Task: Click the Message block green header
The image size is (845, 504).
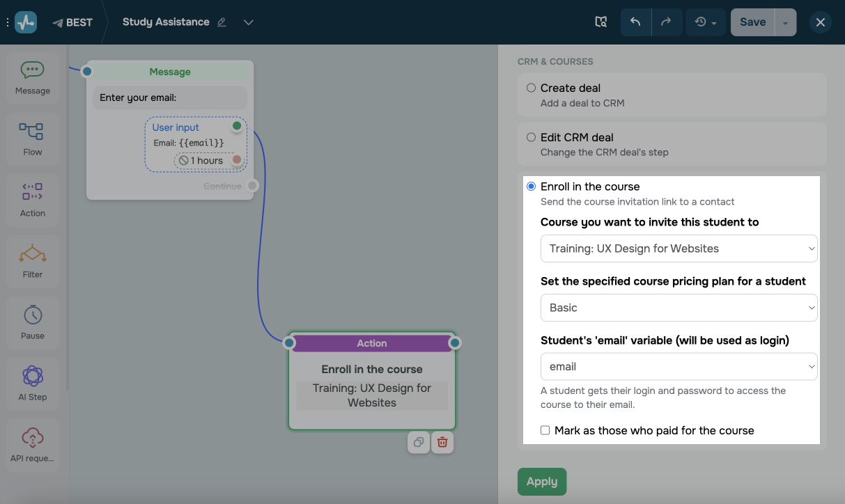Action: (x=170, y=72)
